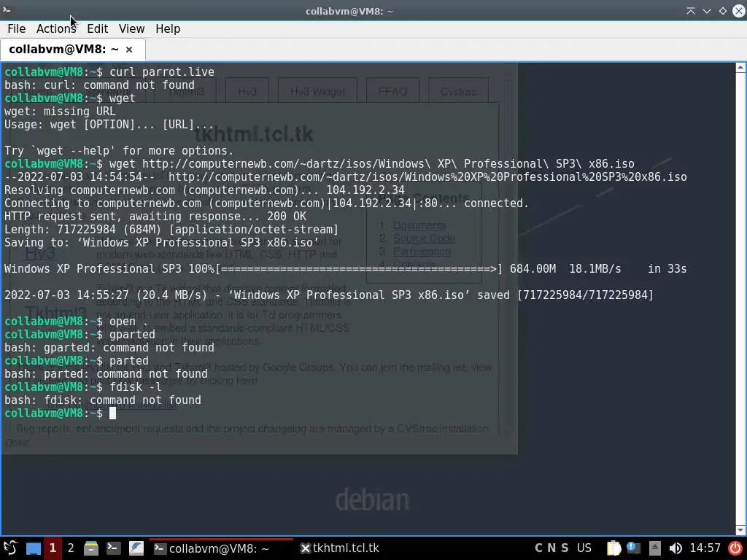Click 'wget: missing URL' output line
747x560 pixels.
click(60, 112)
